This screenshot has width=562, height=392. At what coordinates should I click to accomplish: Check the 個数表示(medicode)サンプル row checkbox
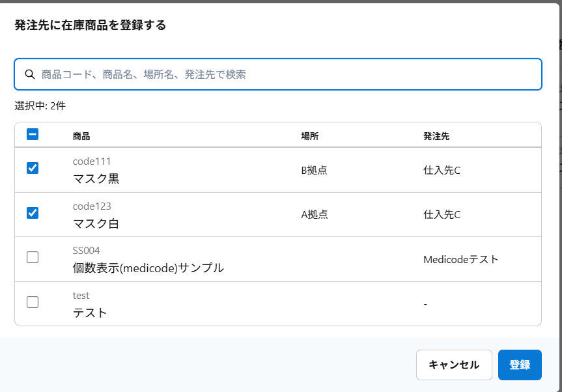[33, 257]
